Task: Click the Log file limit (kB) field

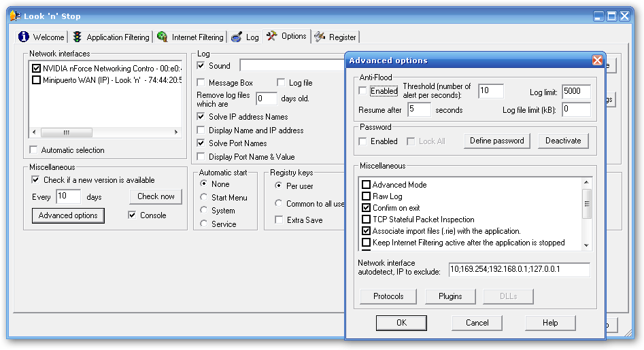Action: [x=576, y=109]
